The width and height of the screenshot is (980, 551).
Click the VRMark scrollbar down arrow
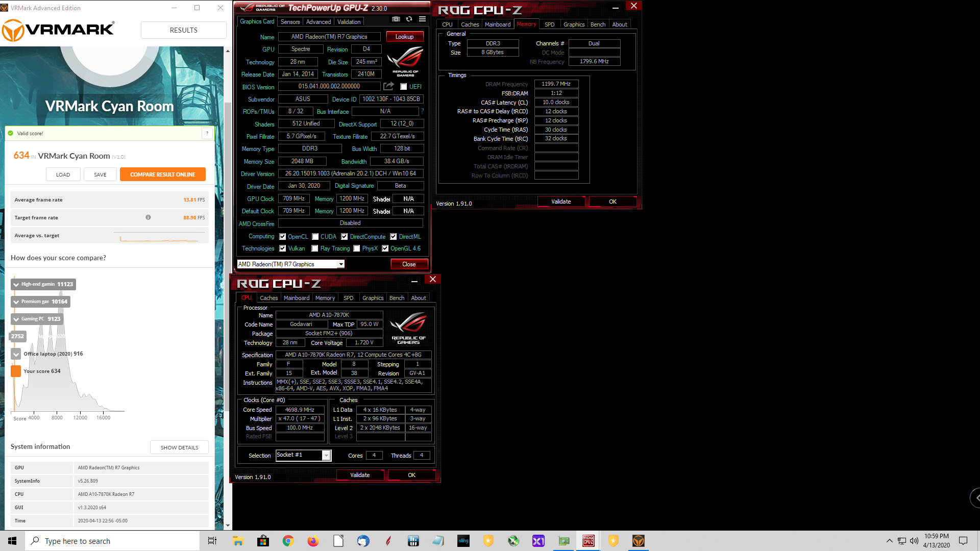click(228, 525)
